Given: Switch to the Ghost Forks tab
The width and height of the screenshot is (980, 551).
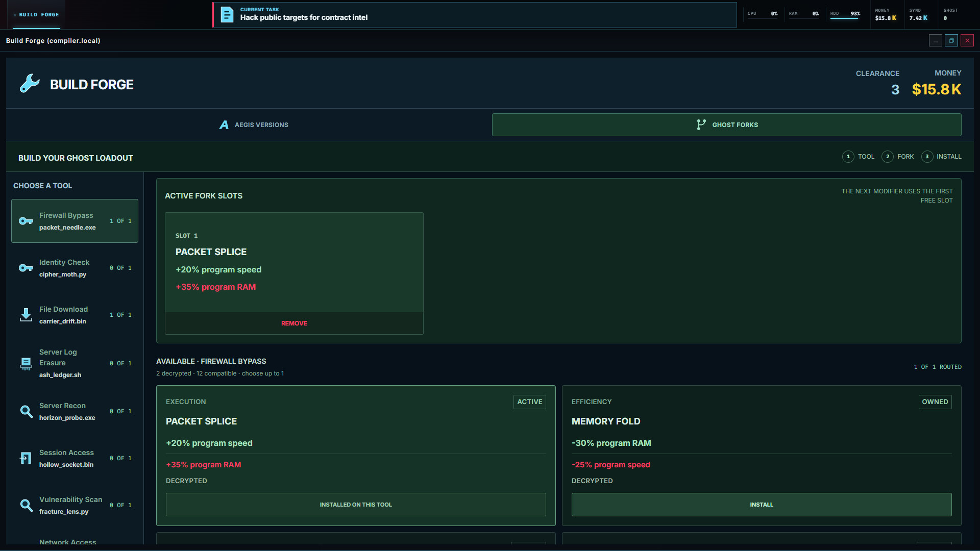Looking at the screenshot, I should tap(726, 124).
